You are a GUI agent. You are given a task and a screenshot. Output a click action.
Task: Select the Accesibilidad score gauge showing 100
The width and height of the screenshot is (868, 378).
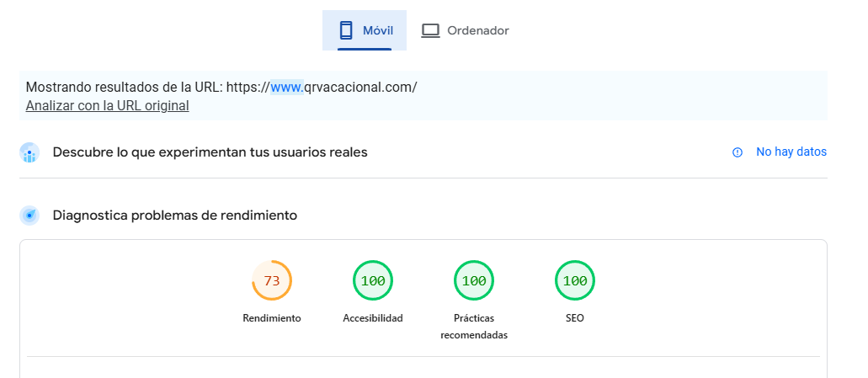pos(373,280)
